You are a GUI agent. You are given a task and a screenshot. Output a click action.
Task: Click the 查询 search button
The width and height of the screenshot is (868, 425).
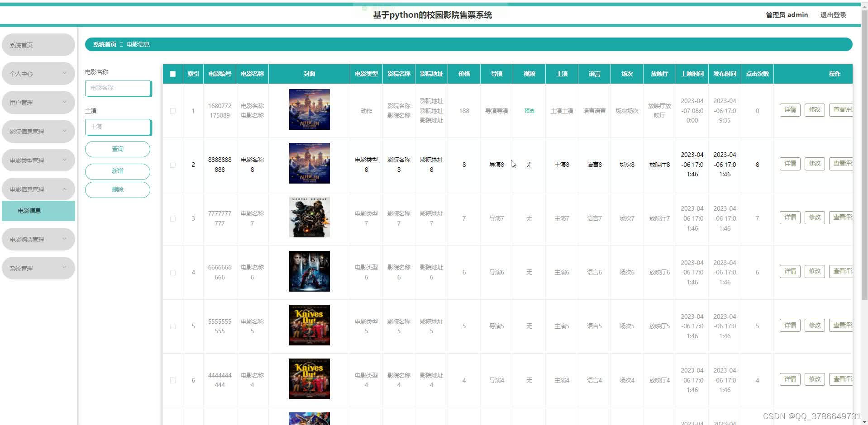(118, 149)
